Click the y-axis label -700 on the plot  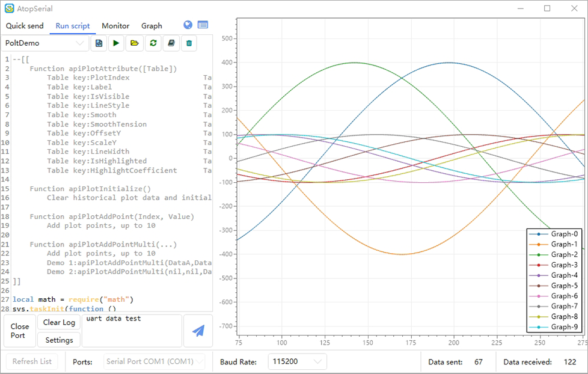[225, 326]
